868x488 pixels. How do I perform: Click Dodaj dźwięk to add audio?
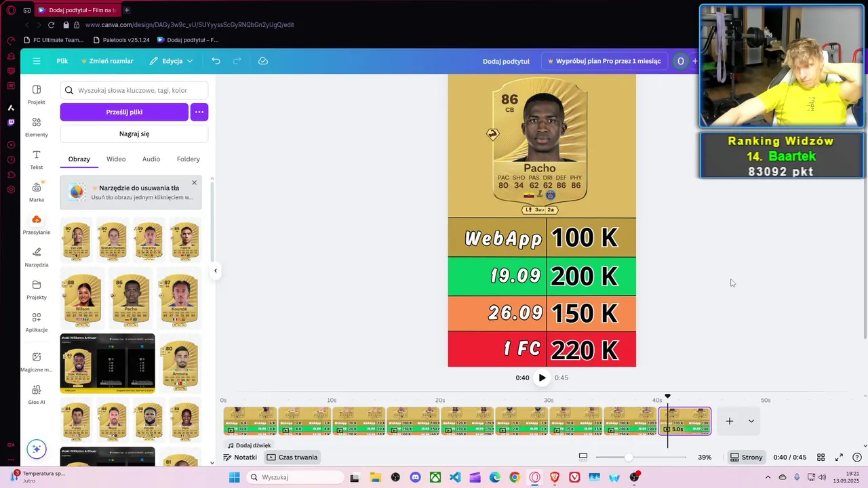pyautogui.click(x=249, y=445)
